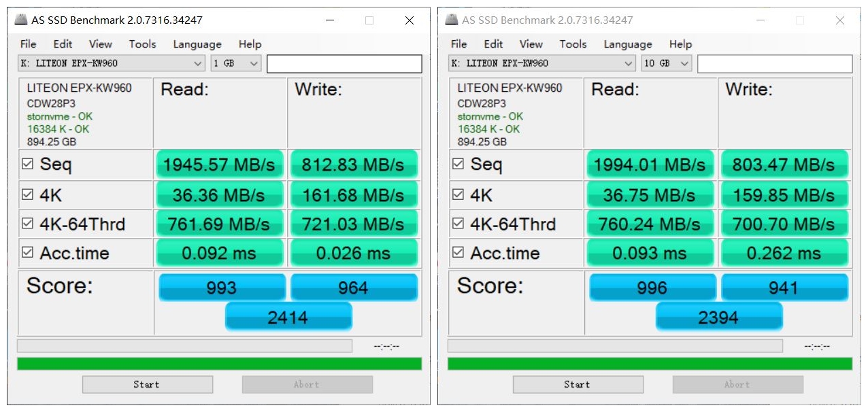This screenshot has height=412, width=868.
Task: Click Abort button in right window
Action: 738,384
